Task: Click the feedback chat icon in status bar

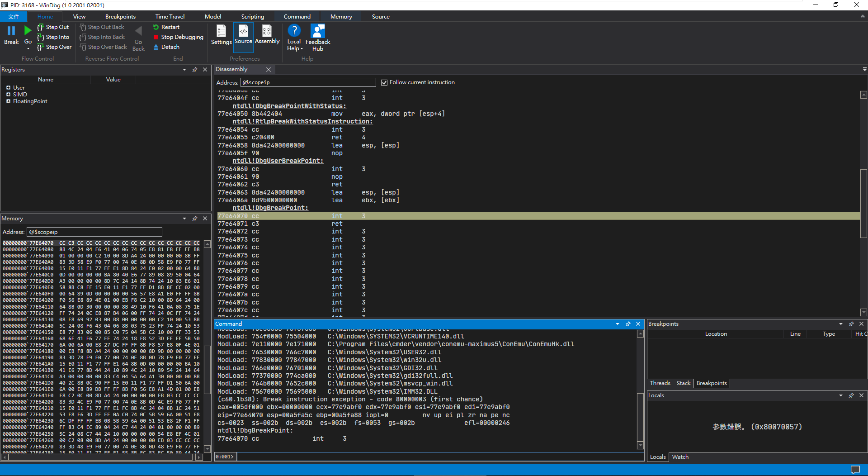Action: click(x=855, y=470)
